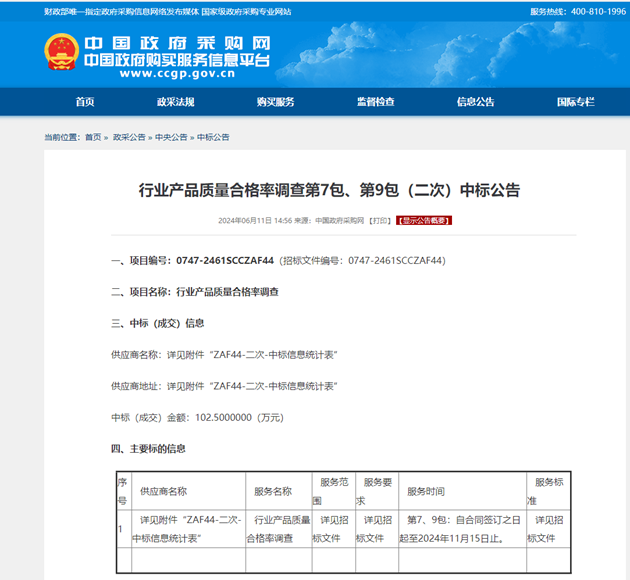The image size is (630, 580).
Task: Click the hotline number 400-810-1996
Action: tap(598, 12)
